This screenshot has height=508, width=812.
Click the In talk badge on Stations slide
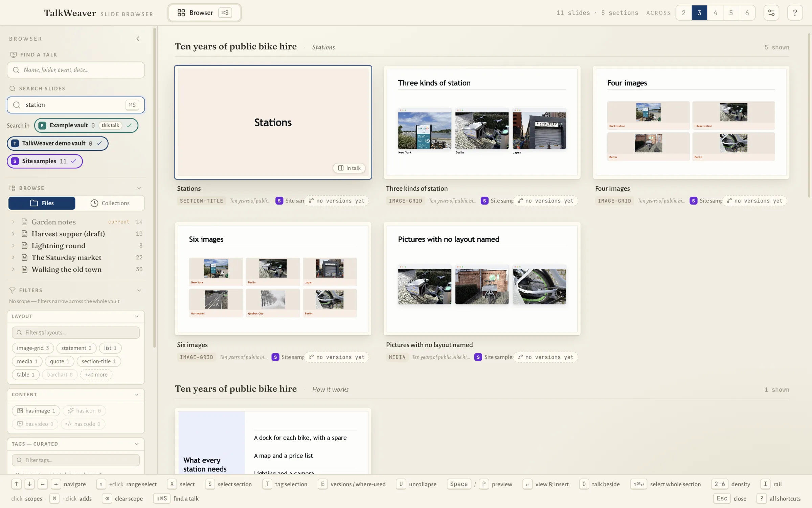point(349,168)
